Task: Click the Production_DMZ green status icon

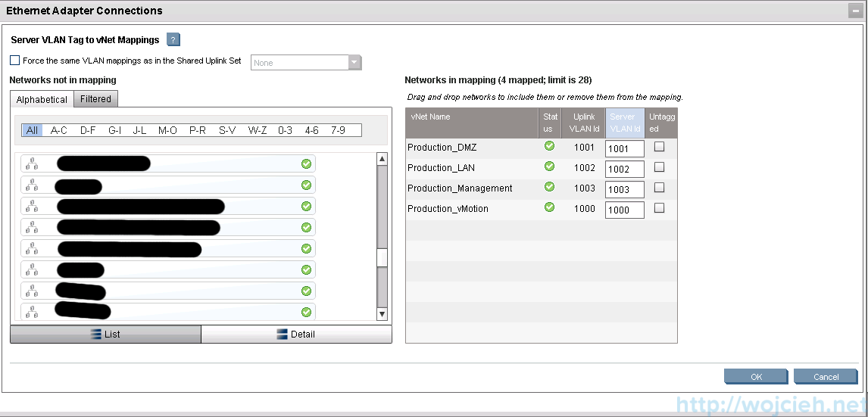Action: [x=550, y=147]
